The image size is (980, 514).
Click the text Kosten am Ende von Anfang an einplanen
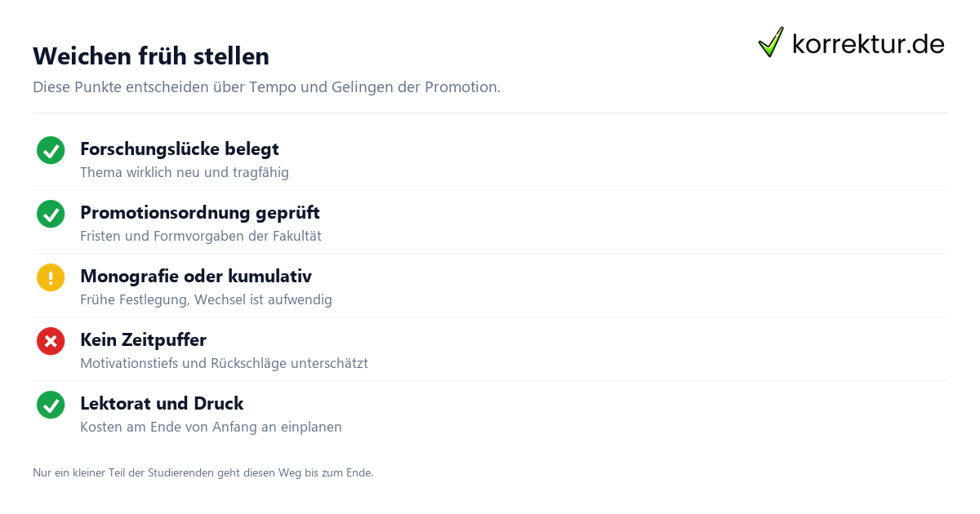click(x=211, y=428)
